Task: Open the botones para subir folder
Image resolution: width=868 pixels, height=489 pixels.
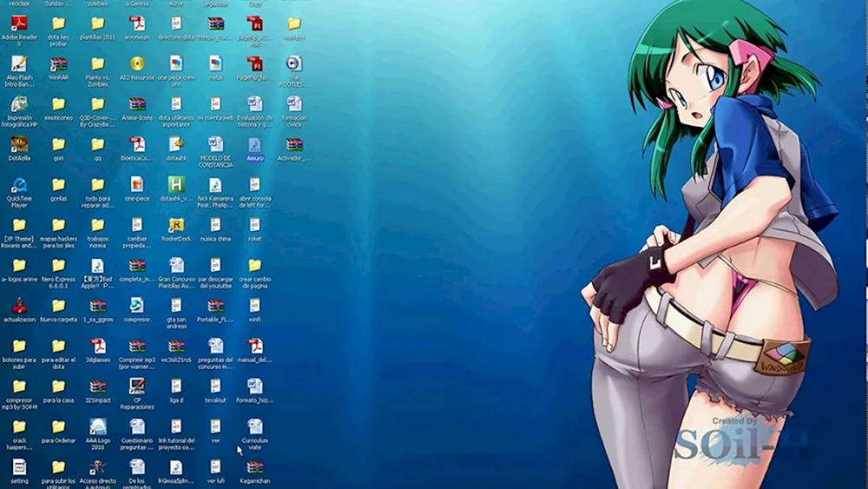Action: tap(19, 347)
